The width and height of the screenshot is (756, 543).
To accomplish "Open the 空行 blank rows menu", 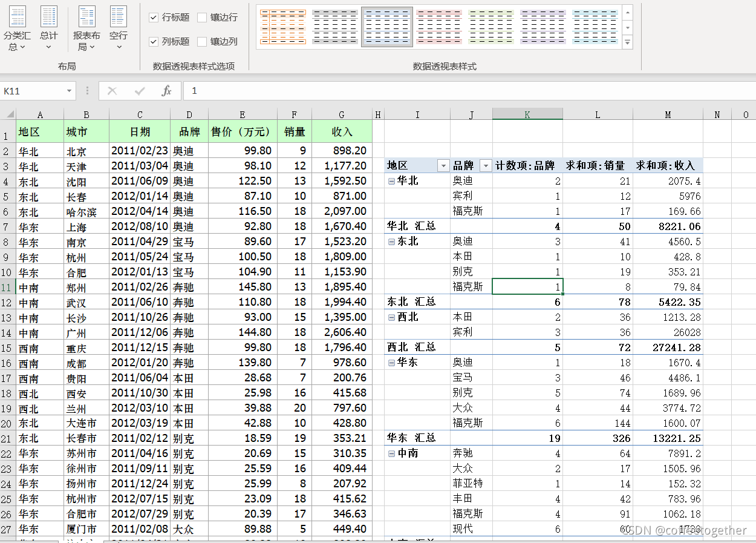I will [119, 28].
